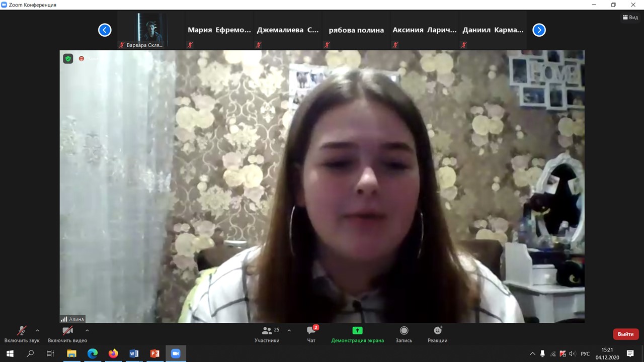Open the Вид view menu
644x362 pixels.
tap(630, 17)
